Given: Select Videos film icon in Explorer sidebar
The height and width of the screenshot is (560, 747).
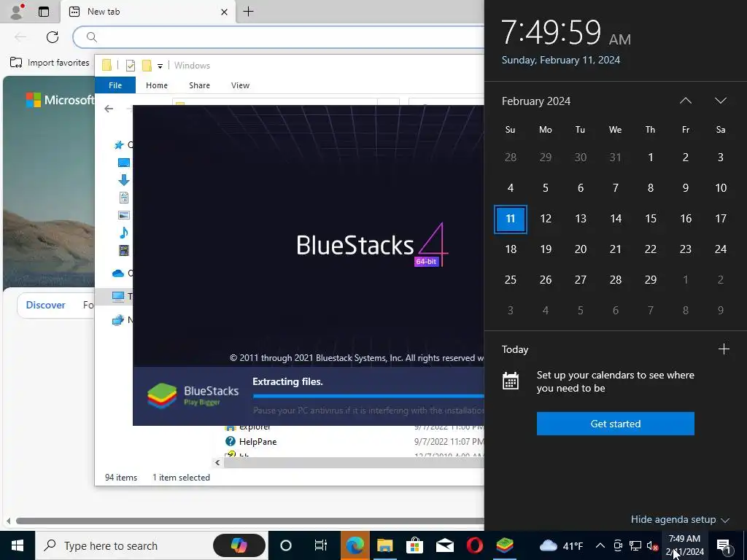Looking at the screenshot, I should 124,250.
